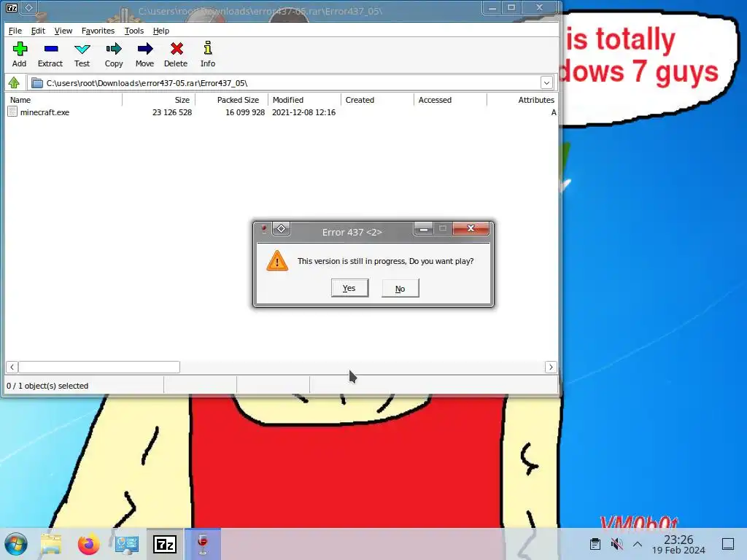Open the View menu
Image resolution: width=747 pixels, height=560 pixels.
[x=63, y=31]
